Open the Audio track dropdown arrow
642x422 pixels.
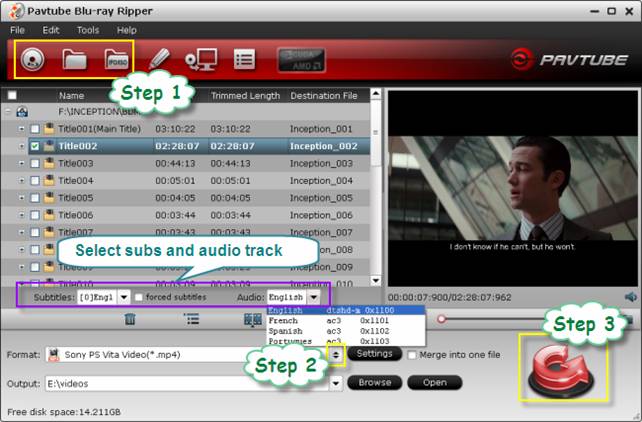pyautogui.click(x=314, y=297)
